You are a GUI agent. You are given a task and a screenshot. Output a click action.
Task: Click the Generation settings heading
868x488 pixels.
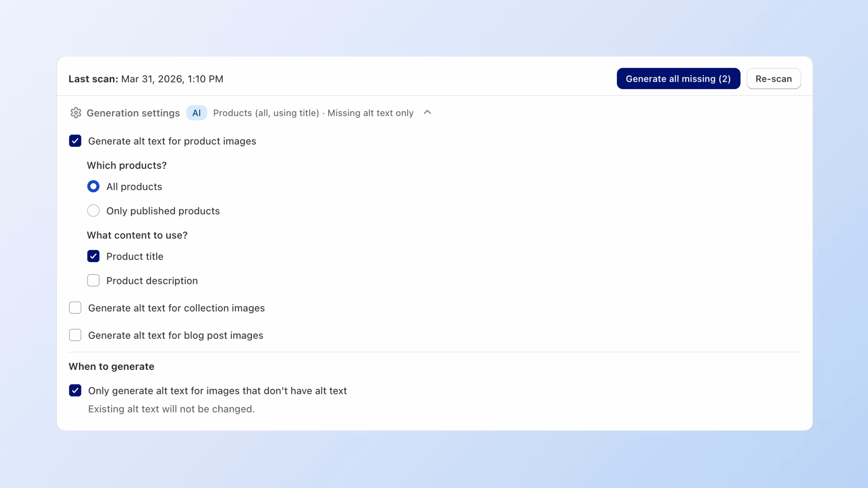133,113
